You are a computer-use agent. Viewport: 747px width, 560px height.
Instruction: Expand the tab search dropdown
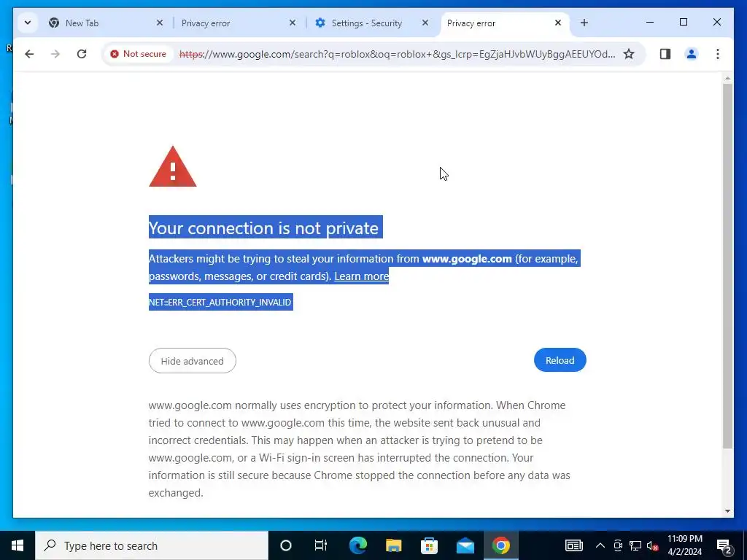point(28,23)
